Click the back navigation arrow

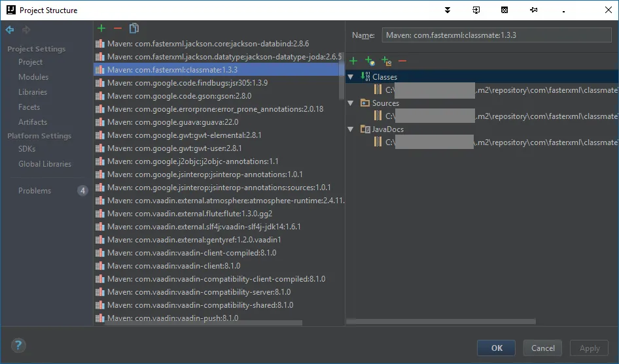coord(10,29)
